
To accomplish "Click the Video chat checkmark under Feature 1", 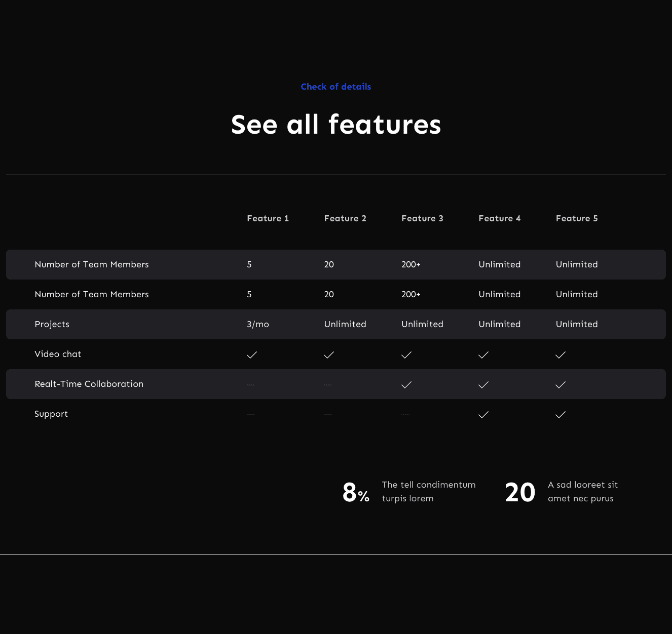I will (x=252, y=354).
